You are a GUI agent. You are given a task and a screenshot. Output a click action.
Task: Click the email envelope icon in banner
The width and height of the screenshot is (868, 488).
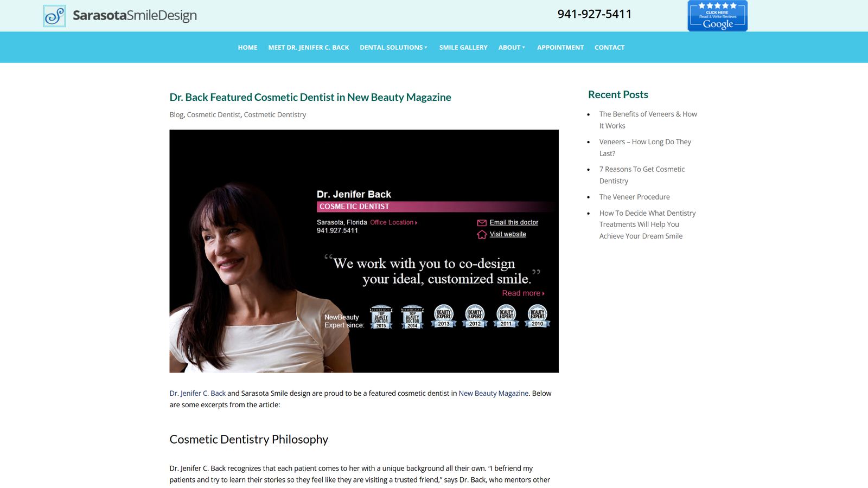482,223
